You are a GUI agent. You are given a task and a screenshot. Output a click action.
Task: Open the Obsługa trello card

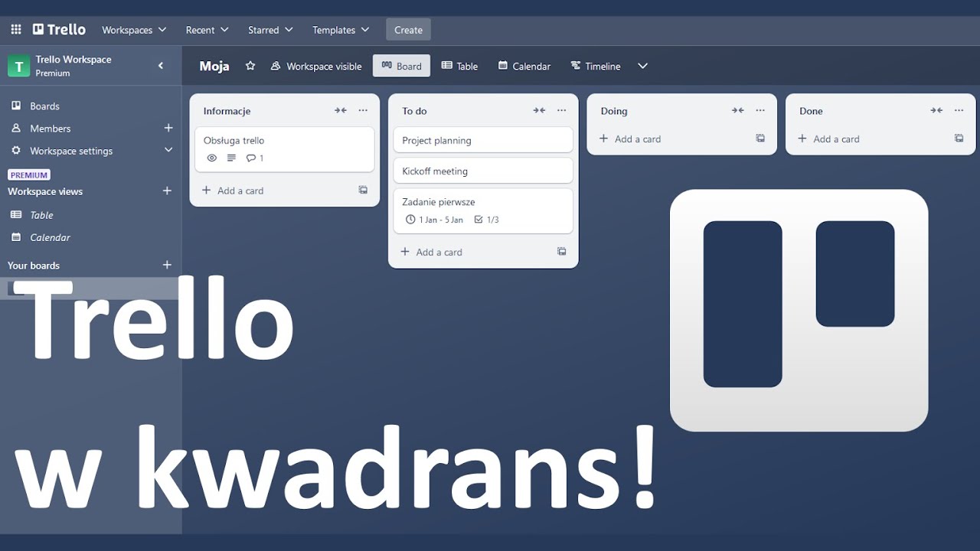click(x=284, y=149)
